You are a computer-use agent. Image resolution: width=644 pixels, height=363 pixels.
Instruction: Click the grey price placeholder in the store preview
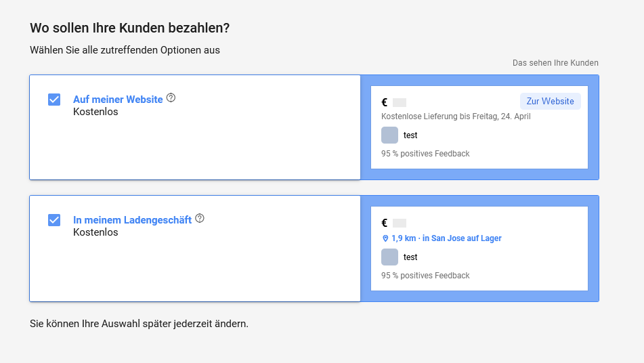tap(400, 223)
